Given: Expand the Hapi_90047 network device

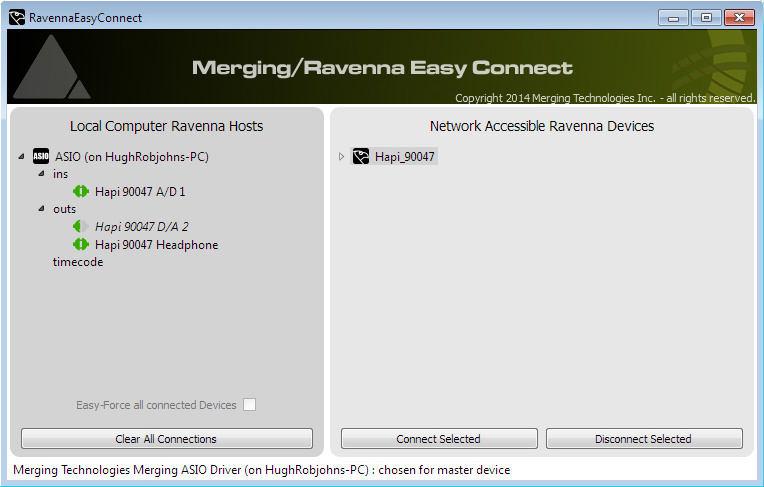Looking at the screenshot, I should (x=342, y=156).
